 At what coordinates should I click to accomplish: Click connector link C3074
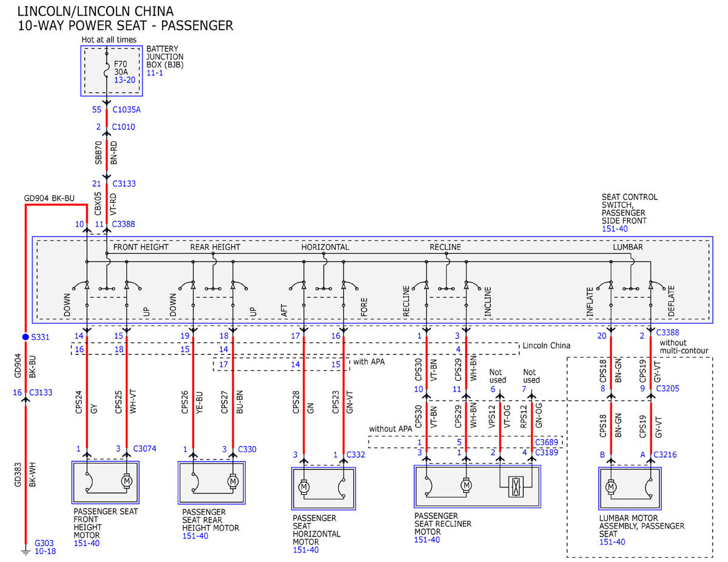(145, 449)
